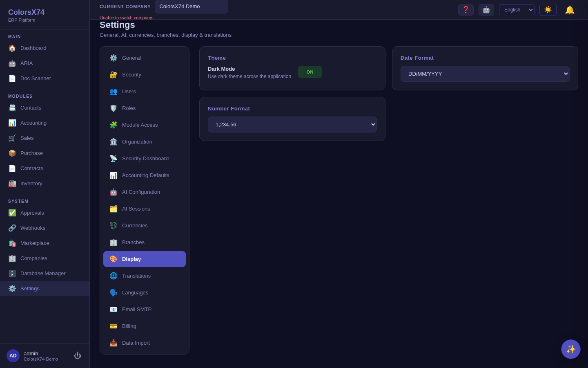
Task: Click the Marketplace shopping bags icon
Action: point(12,243)
